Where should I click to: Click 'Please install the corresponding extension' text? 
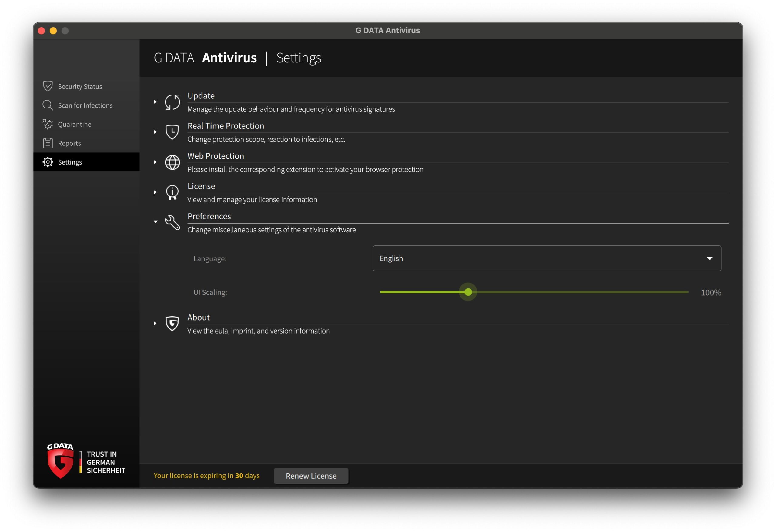(306, 170)
